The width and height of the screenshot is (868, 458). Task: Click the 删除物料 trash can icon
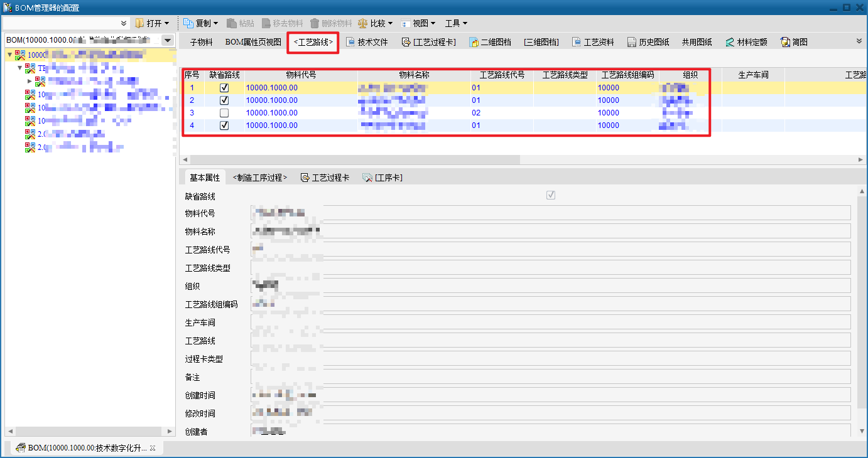click(x=315, y=23)
